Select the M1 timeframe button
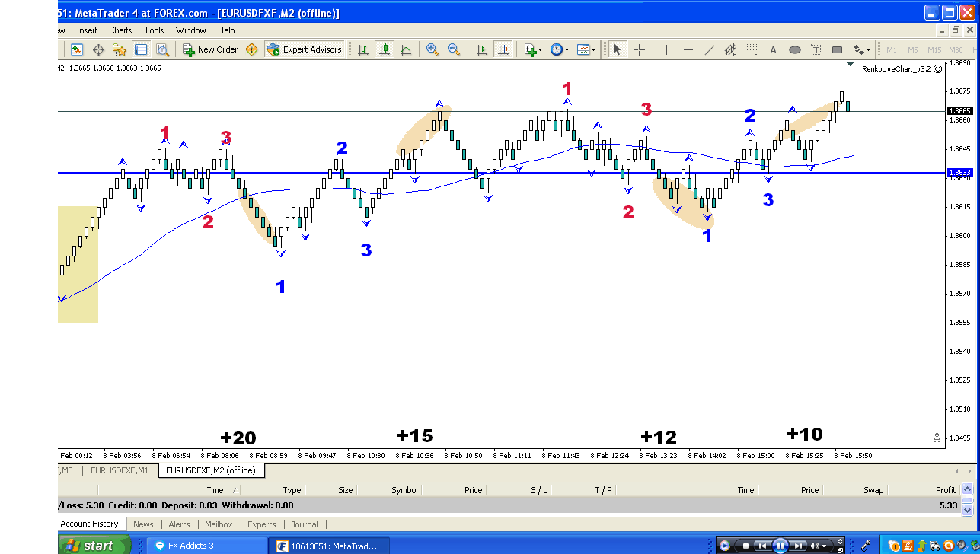The height and width of the screenshot is (554, 980). [892, 49]
